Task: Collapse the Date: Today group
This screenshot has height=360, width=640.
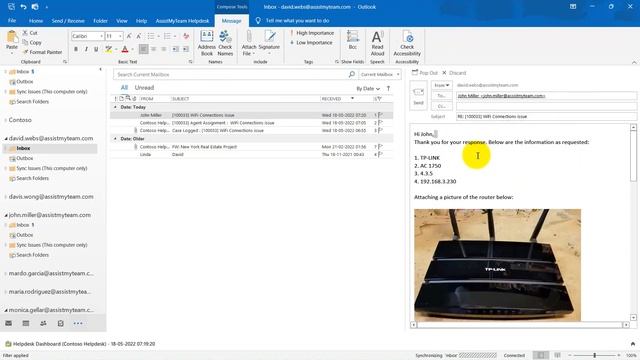Action: pyautogui.click(x=115, y=107)
